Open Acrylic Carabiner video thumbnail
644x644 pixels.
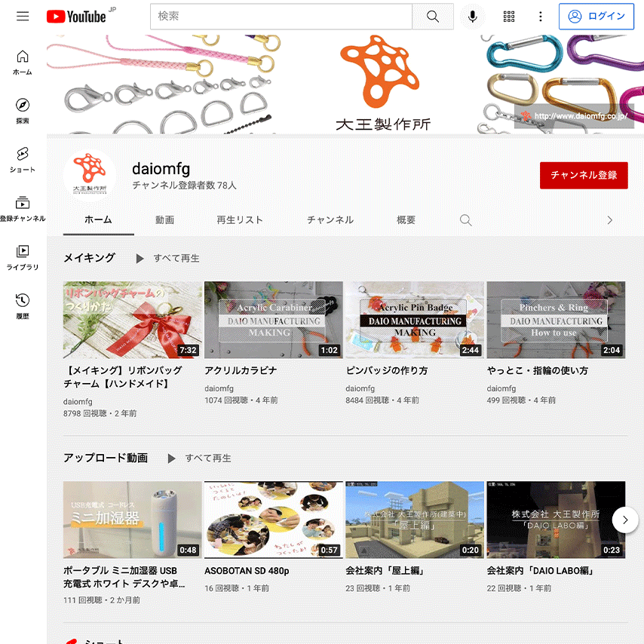(x=274, y=320)
